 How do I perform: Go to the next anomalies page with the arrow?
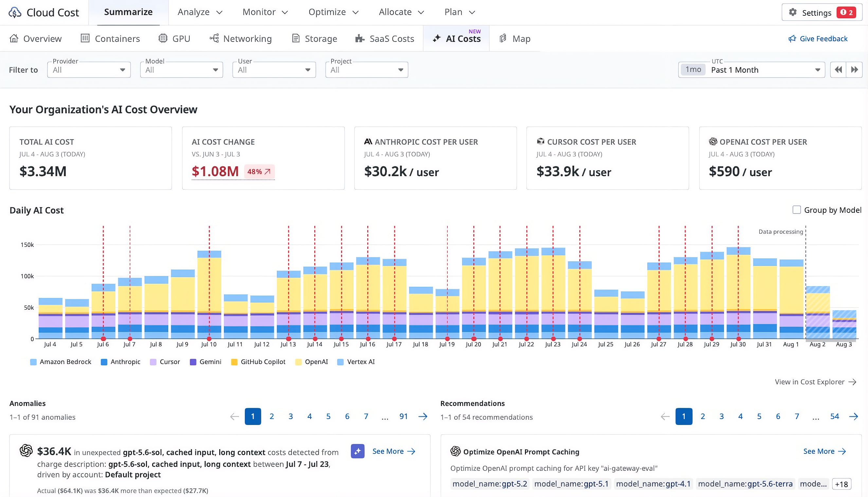click(x=423, y=416)
